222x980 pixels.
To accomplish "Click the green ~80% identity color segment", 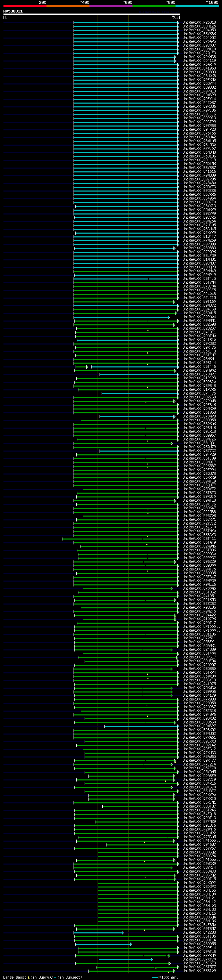I will 154,7.
